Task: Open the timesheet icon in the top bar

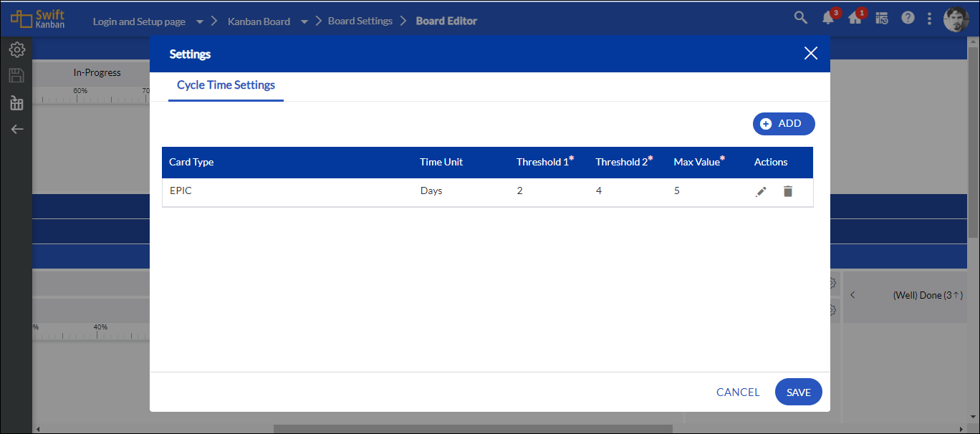Action: tap(882, 18)
